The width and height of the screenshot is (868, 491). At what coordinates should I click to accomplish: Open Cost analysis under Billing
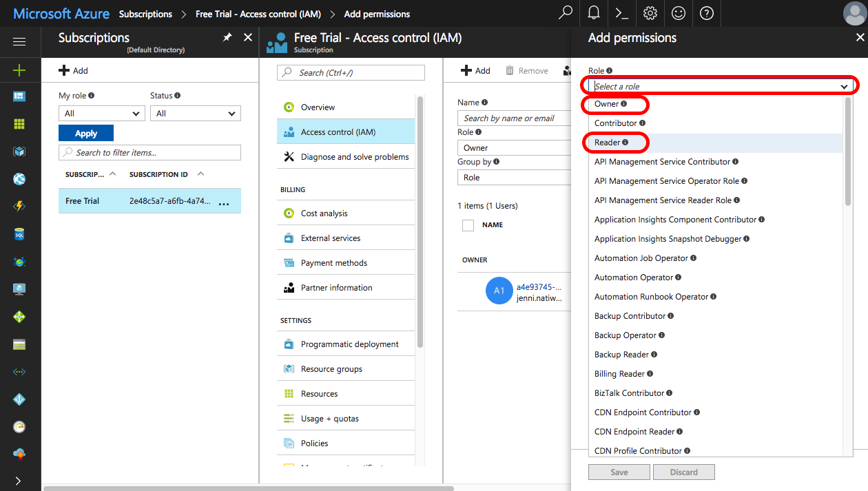pos(346,213)
